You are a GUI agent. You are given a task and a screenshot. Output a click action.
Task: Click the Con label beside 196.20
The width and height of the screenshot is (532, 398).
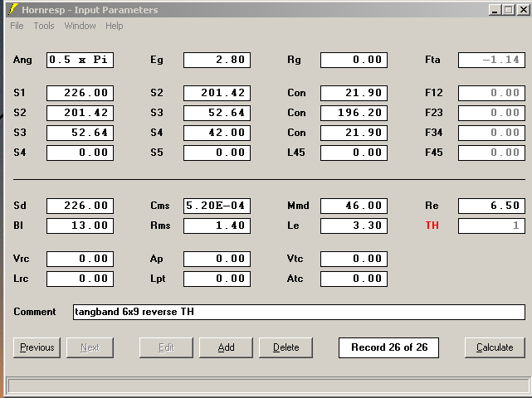[296, 113]
